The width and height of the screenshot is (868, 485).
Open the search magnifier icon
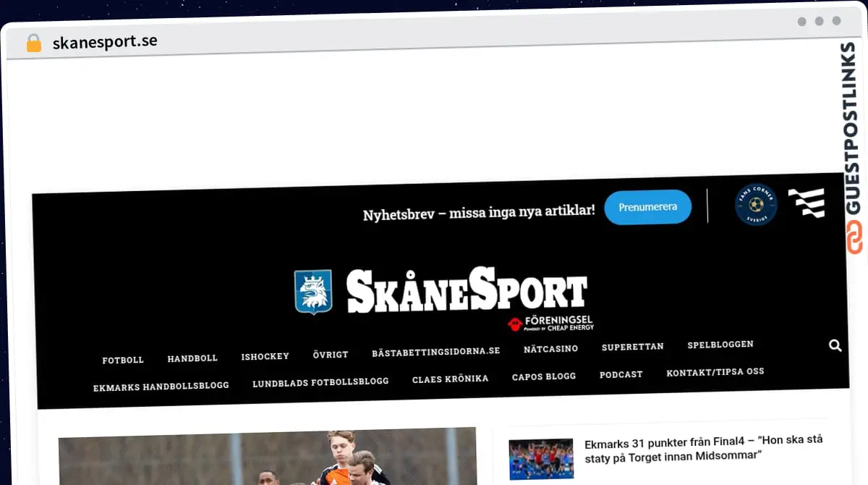[x=835, y=345]
